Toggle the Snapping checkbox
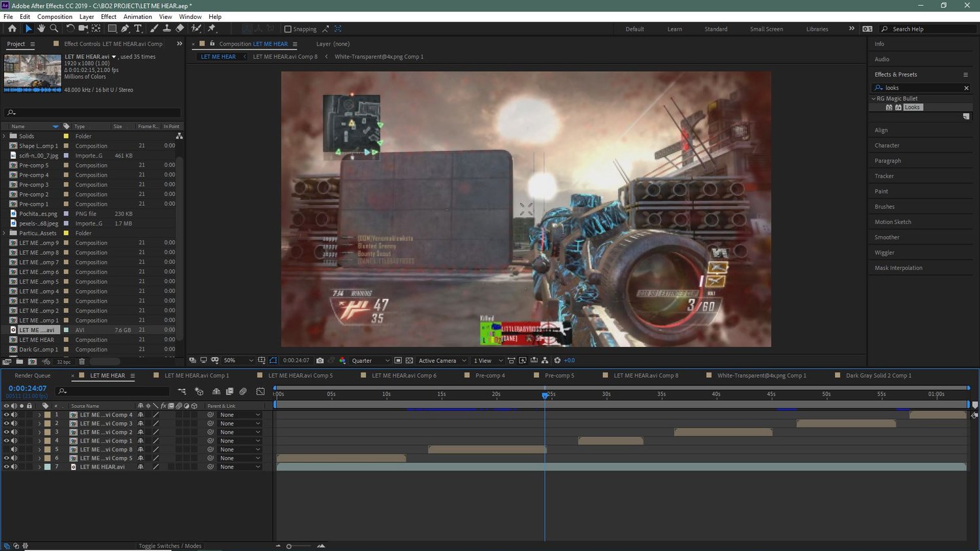Image resolution: width=980 pixels, height=551 pixels. coord(287,29)
